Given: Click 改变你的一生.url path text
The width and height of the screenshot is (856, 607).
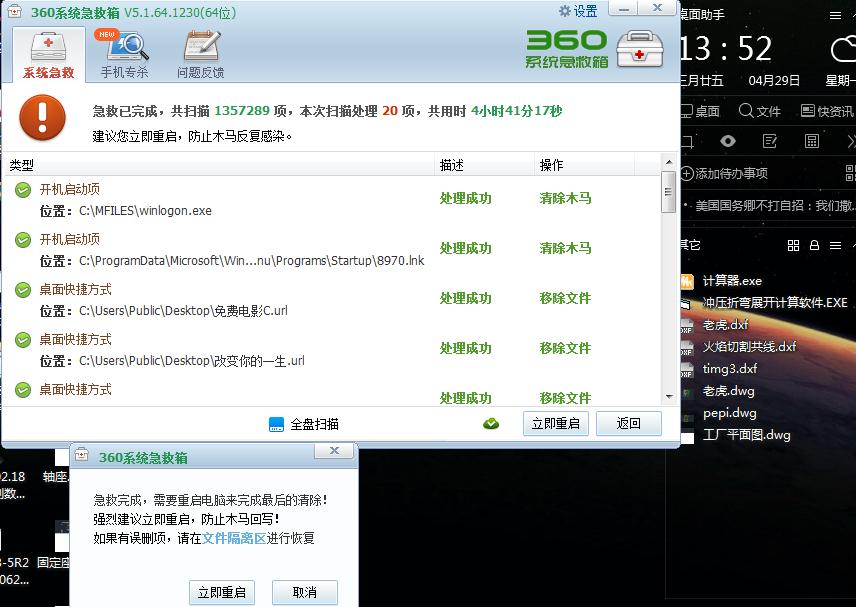Looking at the screenshot, I should point(192,361).
